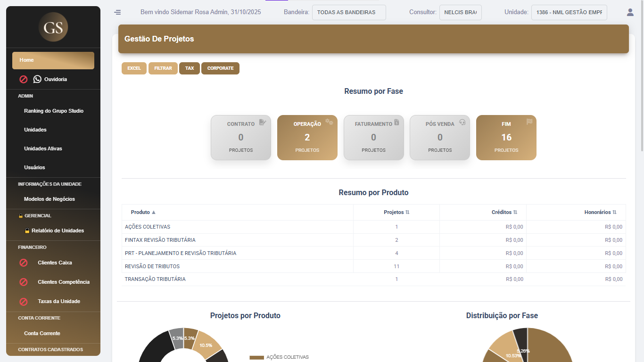This screenshot has height=362, width=644.
Task: Click the AÇÕES COLETIVAS legend color swatch
Action: click(x=256, y=357)
